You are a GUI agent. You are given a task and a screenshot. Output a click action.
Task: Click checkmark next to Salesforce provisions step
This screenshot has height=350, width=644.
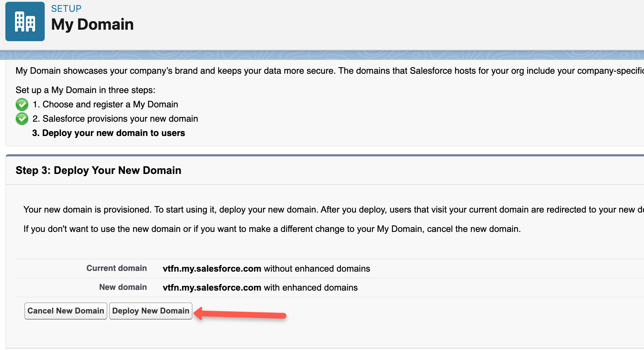point(22,118)
